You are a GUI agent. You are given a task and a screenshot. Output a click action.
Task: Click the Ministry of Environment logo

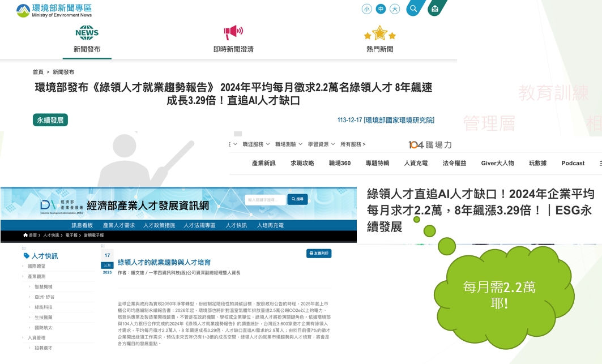coord(54,10)
